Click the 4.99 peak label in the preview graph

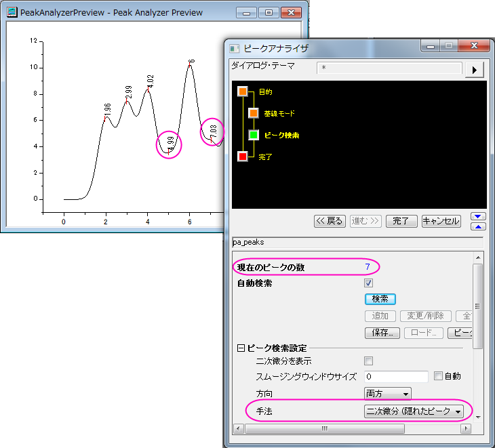[170, 143]
